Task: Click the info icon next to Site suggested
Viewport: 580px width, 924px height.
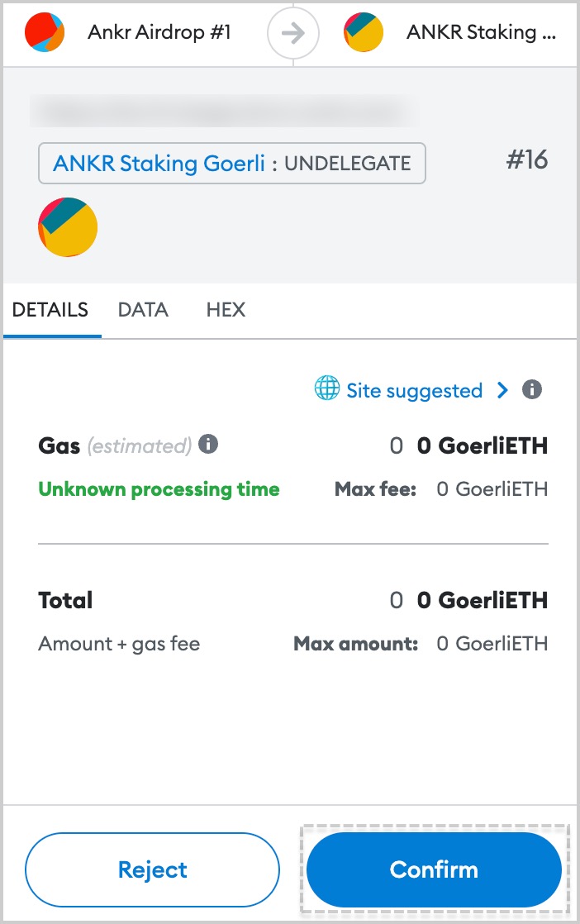Action: click(x=532, y=389)
